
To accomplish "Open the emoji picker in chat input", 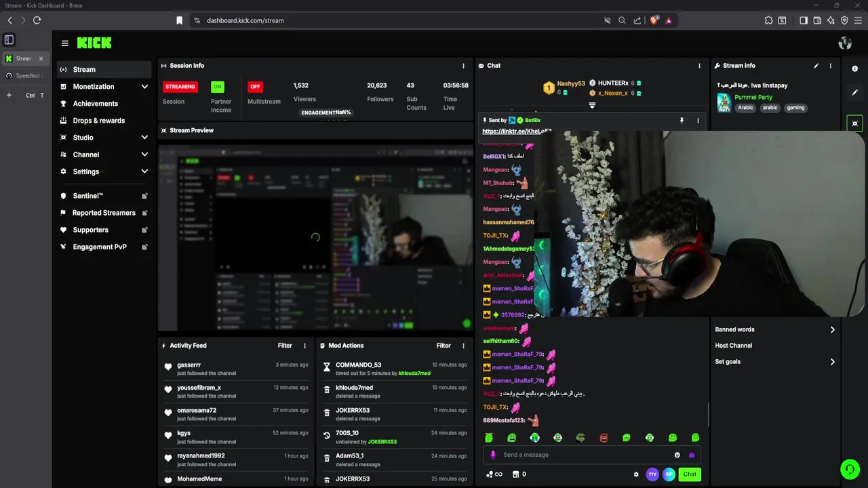I will [x=677, y=455].
